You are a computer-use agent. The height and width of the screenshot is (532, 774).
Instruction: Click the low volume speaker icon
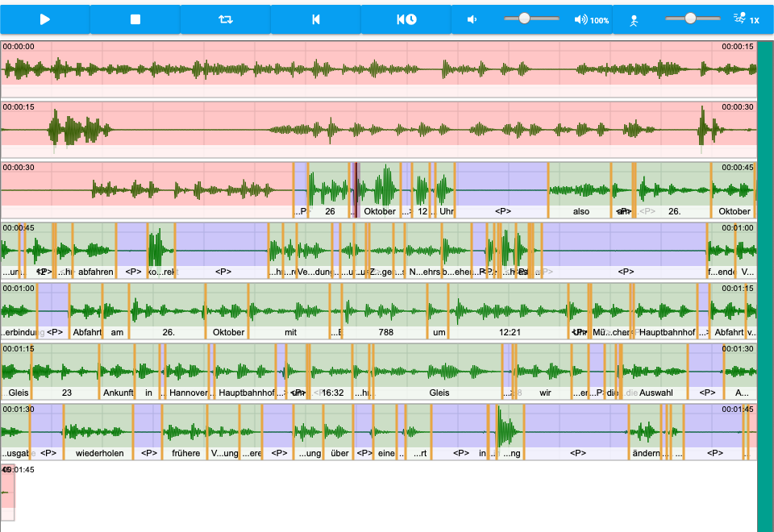472,19
